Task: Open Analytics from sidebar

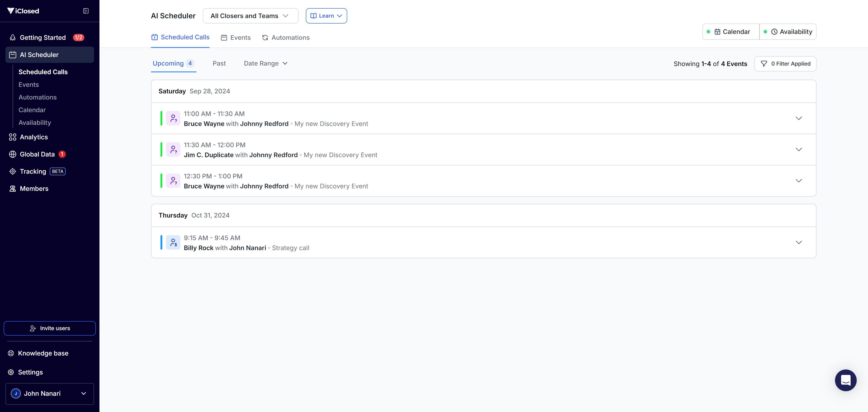Action: 34,137
